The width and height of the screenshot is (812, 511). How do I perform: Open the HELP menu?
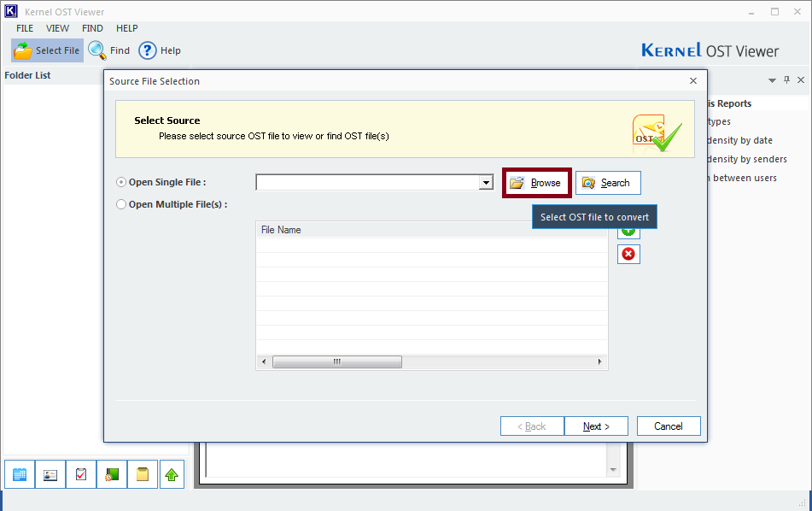click(127, 28)
